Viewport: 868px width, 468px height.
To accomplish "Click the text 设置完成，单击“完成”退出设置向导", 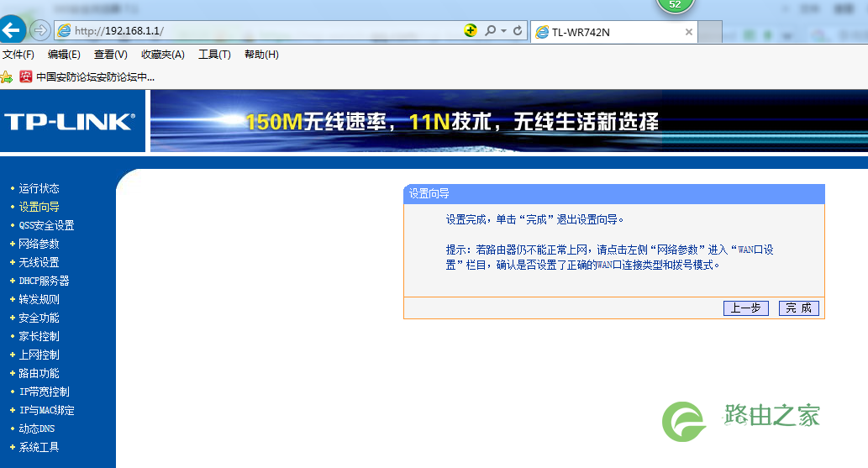I will [x=534, y=220].
